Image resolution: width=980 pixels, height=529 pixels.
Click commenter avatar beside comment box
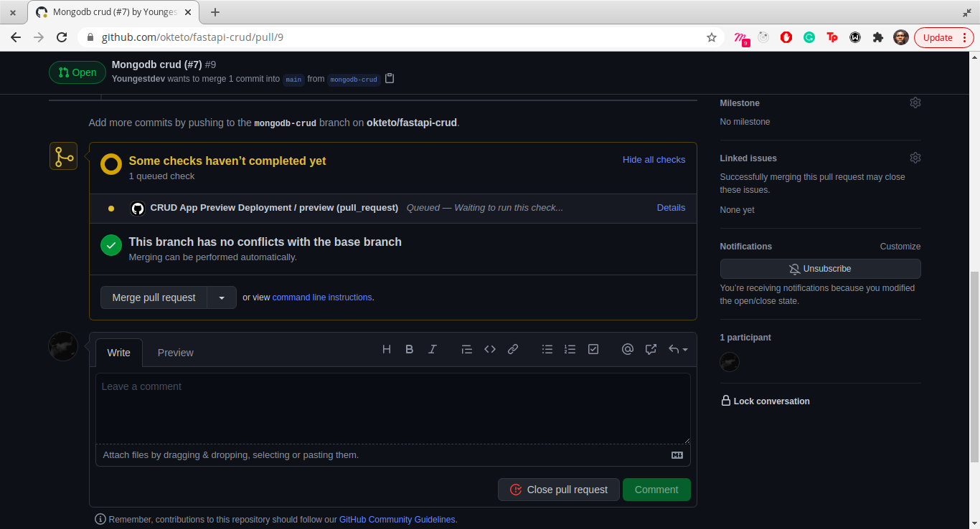[x=63, y=346]
